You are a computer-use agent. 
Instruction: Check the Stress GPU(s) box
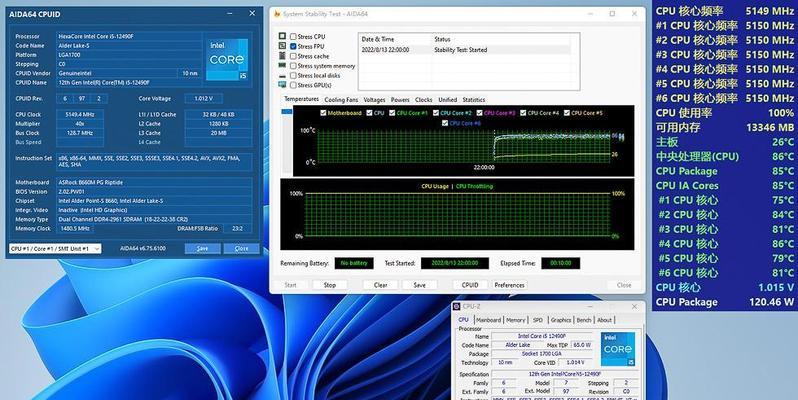click(293, 85)
